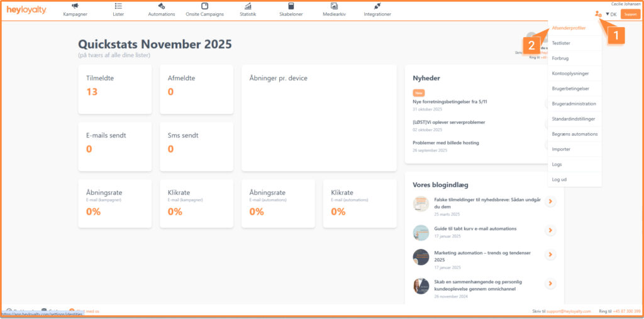Choose Standardindstillinger from the menu

click(573, 119)
